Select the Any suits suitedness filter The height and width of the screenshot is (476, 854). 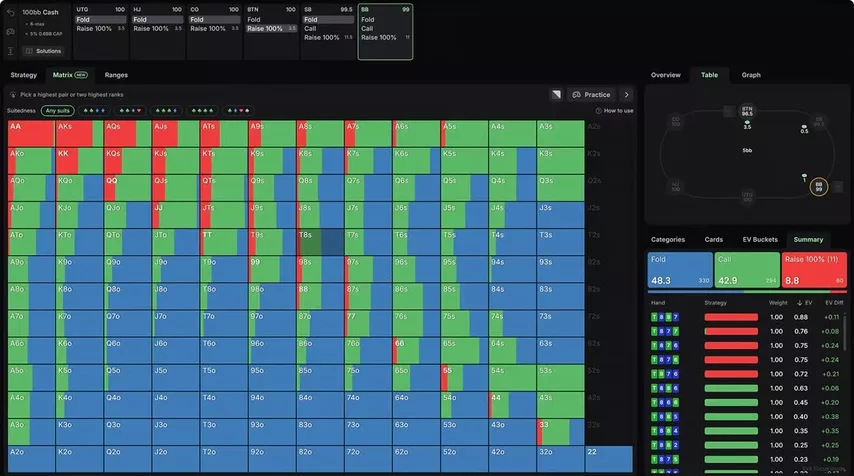pyautogui.click(x=58, y=111)
